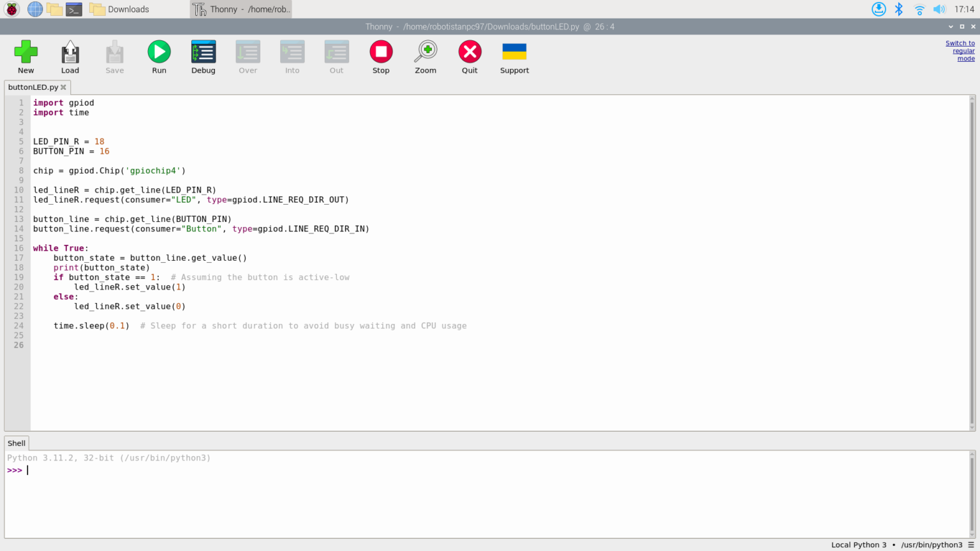Open the Bluetooth tray icon
The height and width of the screenshot is (551, 980).
[898, 9]
